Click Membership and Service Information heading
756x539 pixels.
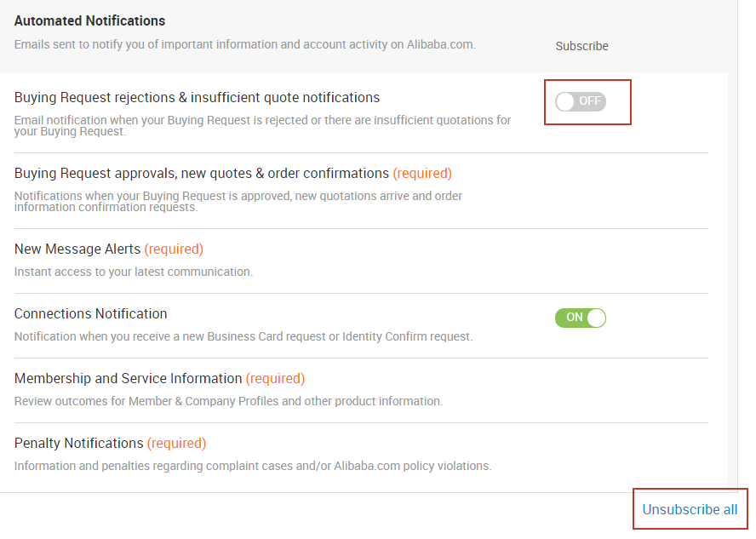coord(128,378)
